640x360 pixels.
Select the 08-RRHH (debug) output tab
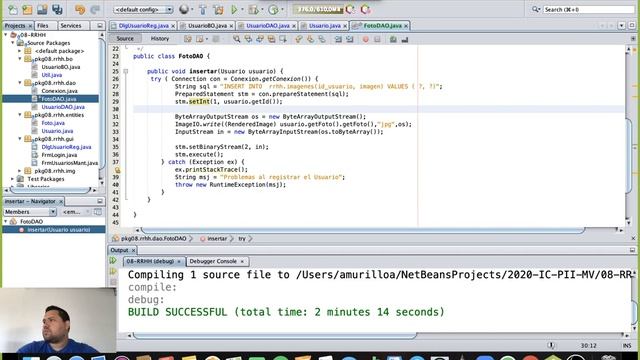point(150,261)
